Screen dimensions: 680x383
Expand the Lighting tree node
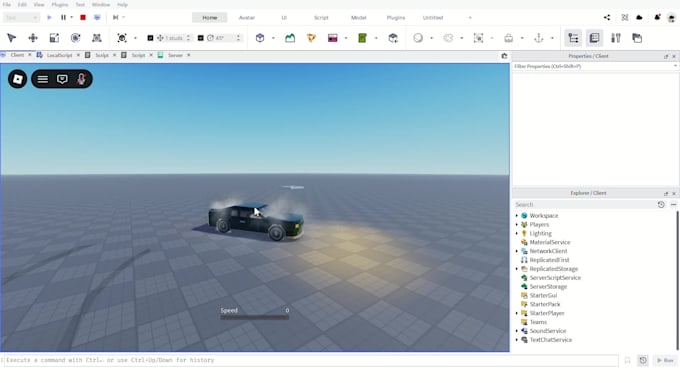pyautogui.click(x=517, y=233)
